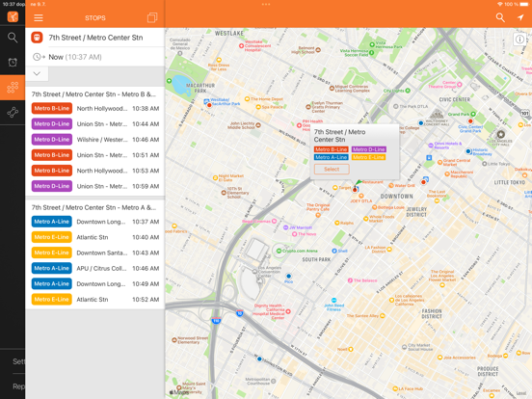Expand the options chevron below Now
The height and width of the screenshot is (399, 532).
click(37, 73)
